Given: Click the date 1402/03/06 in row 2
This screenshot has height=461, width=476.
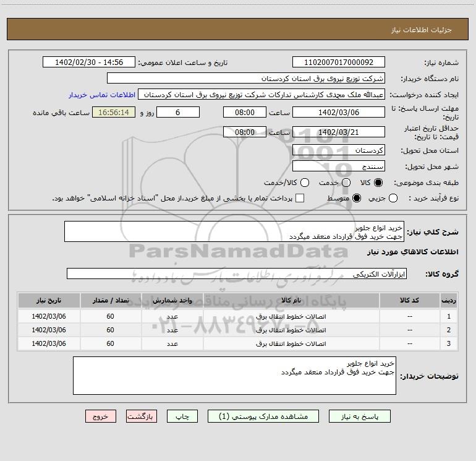Looking at the screenshot, I should 49,330.
